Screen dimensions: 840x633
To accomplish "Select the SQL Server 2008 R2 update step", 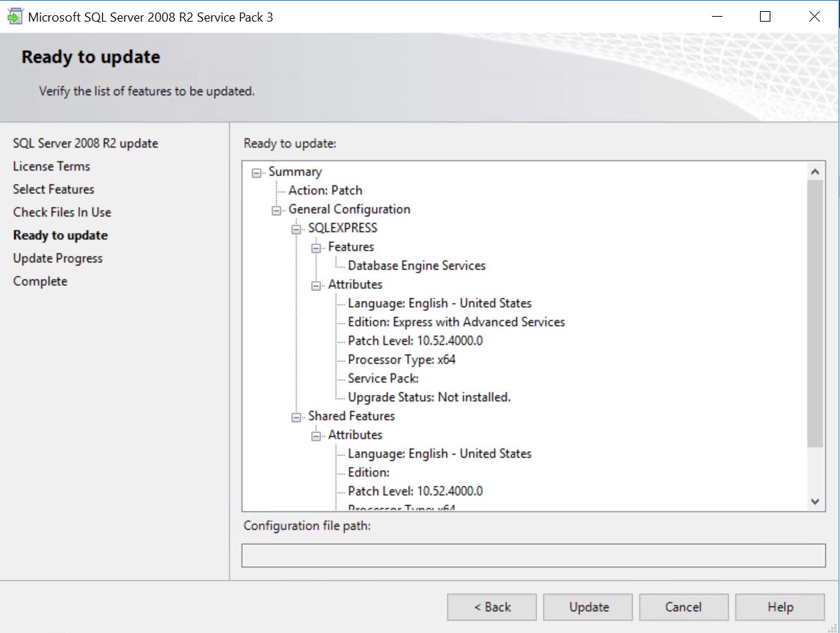I will [86, 143].
